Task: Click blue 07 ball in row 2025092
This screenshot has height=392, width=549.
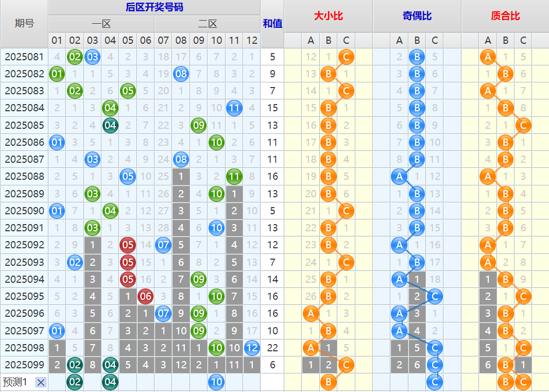Action: tap(163, 245)
